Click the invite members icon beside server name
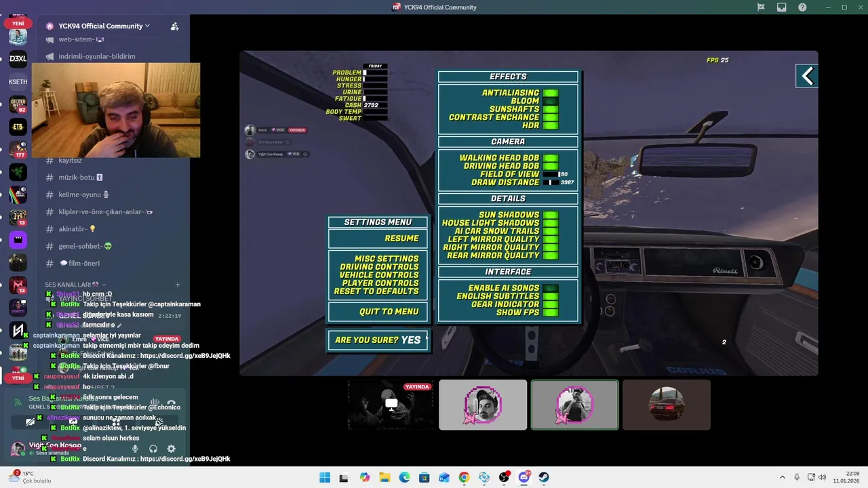This screenshot has width=868, height=488. click(174, 26)
